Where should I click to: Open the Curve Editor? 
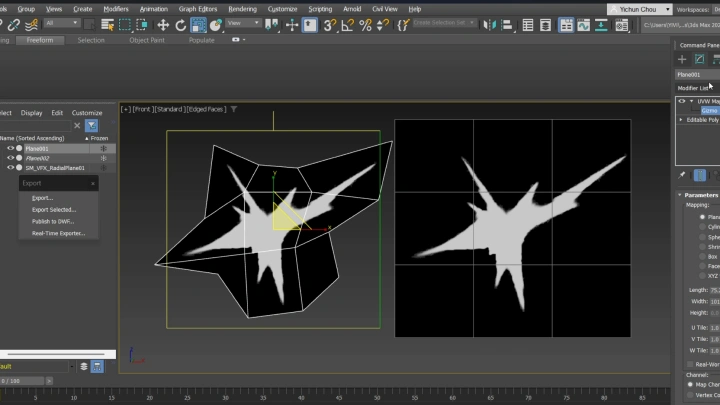[584, 25]
